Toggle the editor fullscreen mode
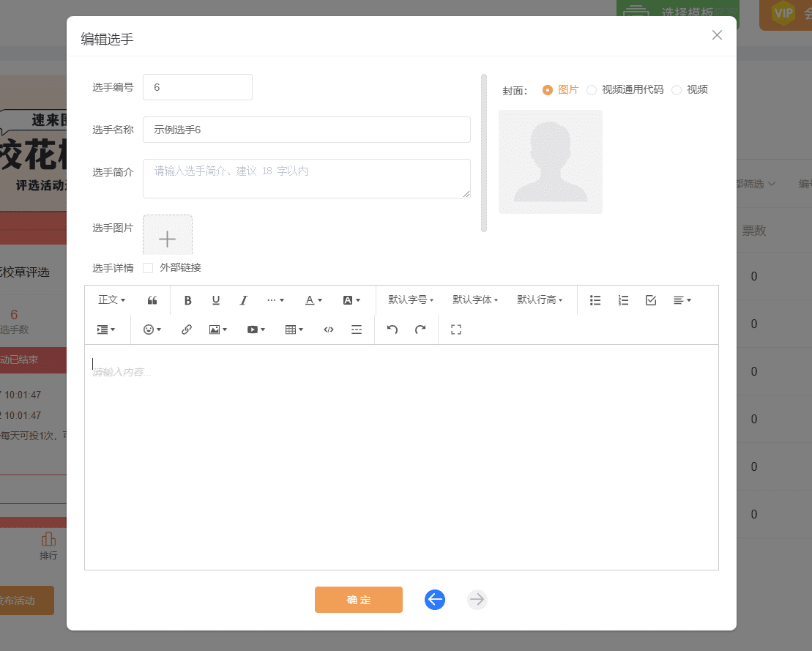The image size is (812, 651). coord(455,330)
